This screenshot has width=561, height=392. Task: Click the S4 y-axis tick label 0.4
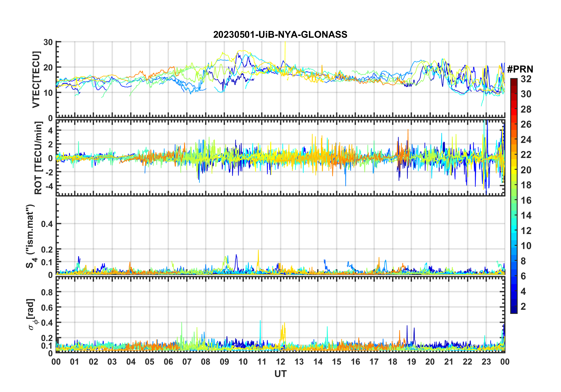click(x=47, y=224)
